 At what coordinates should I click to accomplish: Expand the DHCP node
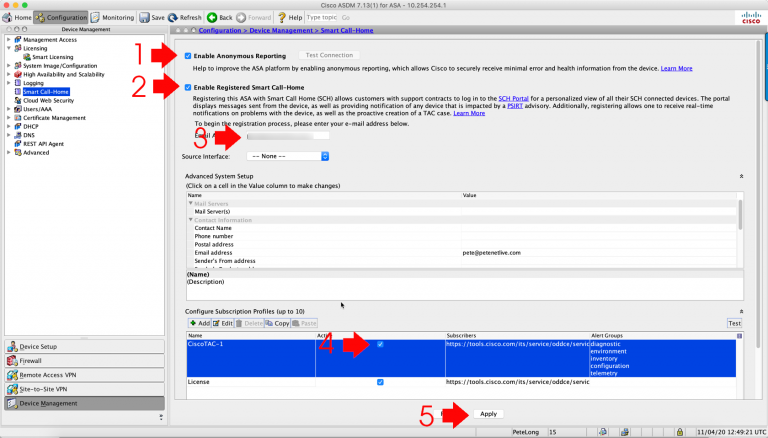pos(8,126)
